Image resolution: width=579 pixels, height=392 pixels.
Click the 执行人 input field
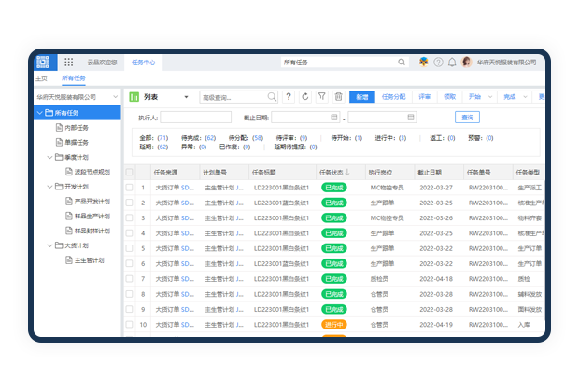click(196, 118)
